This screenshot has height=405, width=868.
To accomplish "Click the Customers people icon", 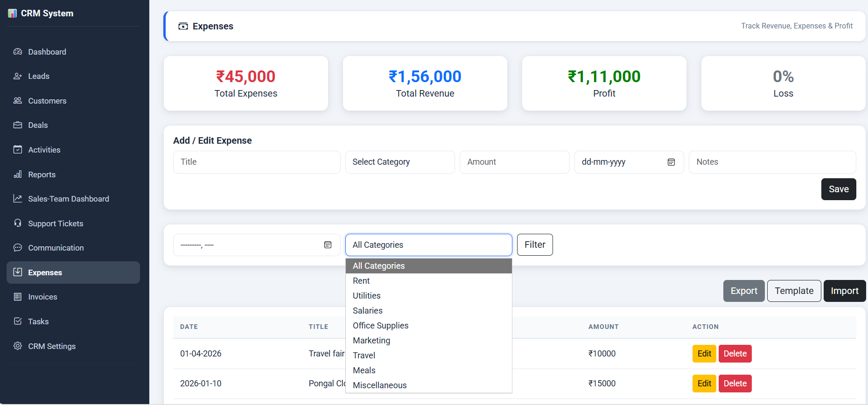I will [18, 101].
